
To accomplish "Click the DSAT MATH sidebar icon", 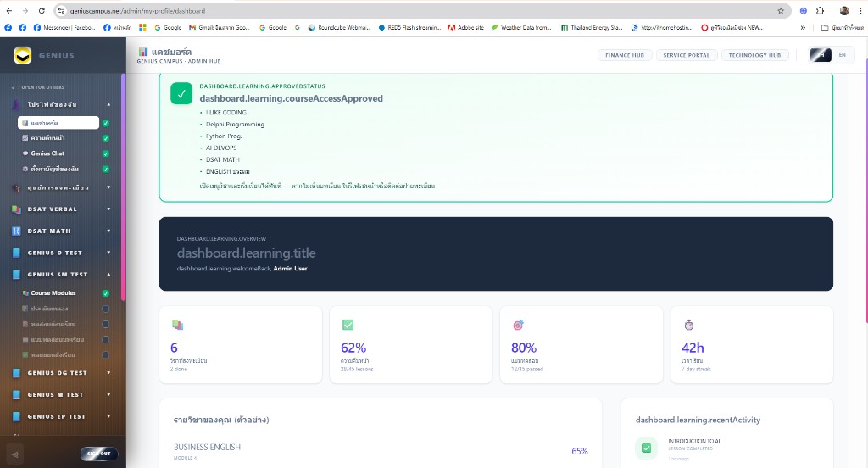I will 16,231.
